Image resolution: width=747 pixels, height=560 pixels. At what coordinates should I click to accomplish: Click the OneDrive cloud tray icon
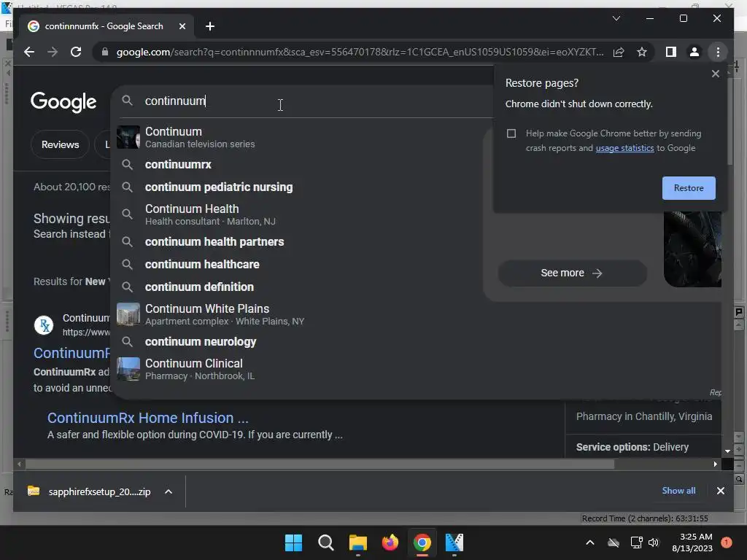coord(614,542)
